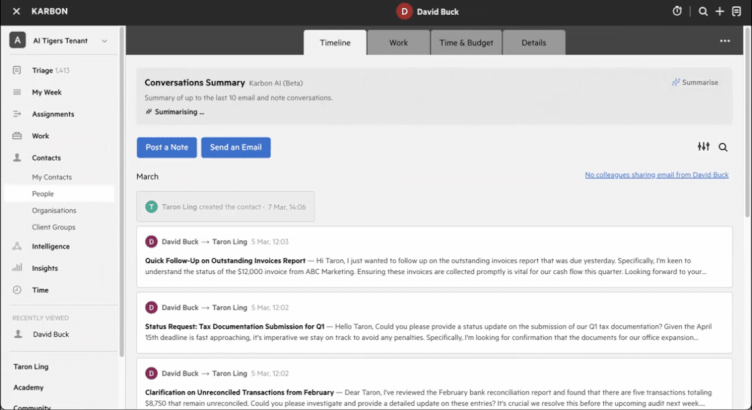Switch to the Timeline tab
The image size is (752, 410).
[335, 43]
